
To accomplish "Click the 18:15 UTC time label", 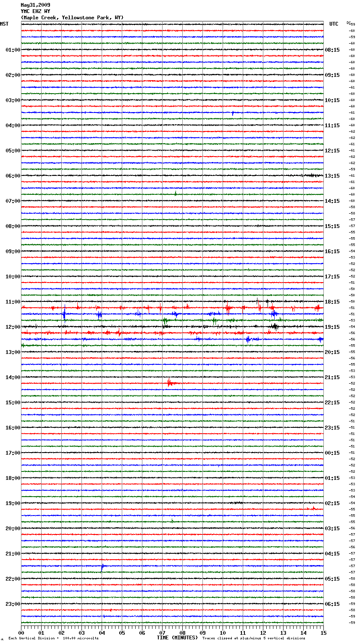I will [x=332, y=302].
